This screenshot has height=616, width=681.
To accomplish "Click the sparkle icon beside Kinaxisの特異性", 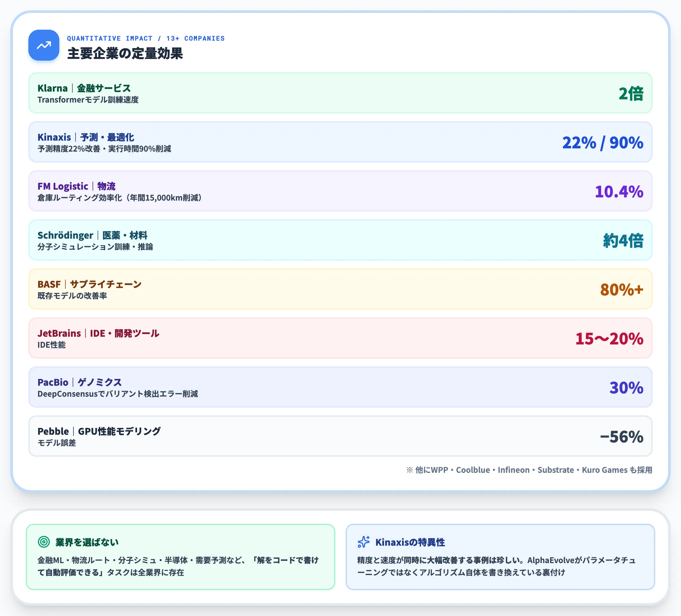I will click(x=363, y=542).
